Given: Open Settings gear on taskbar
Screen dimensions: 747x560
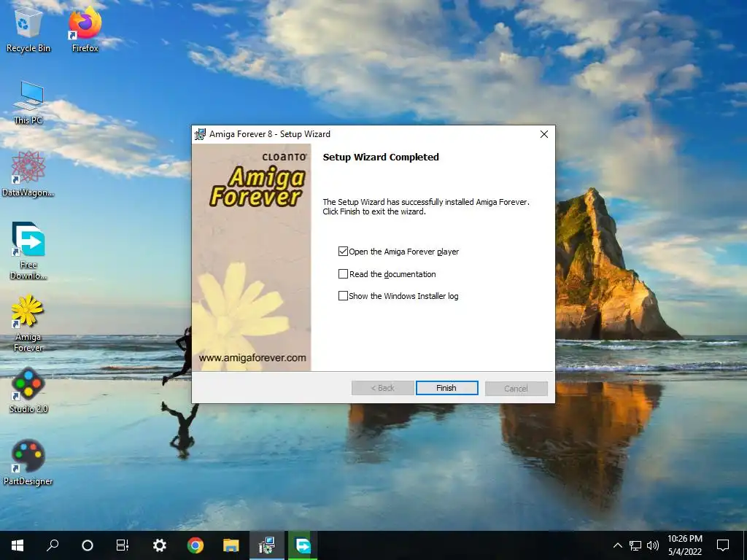Looking at the screenshot, I should [x=159, y=545].
